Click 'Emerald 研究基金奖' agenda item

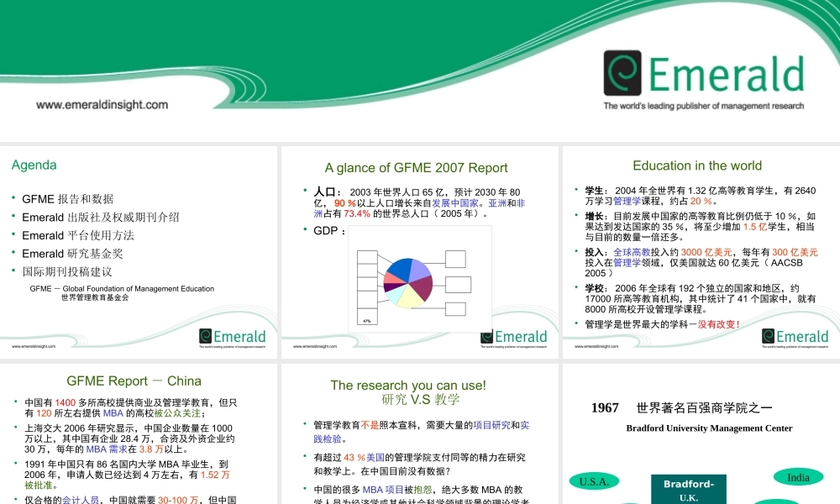coord(72,254)
